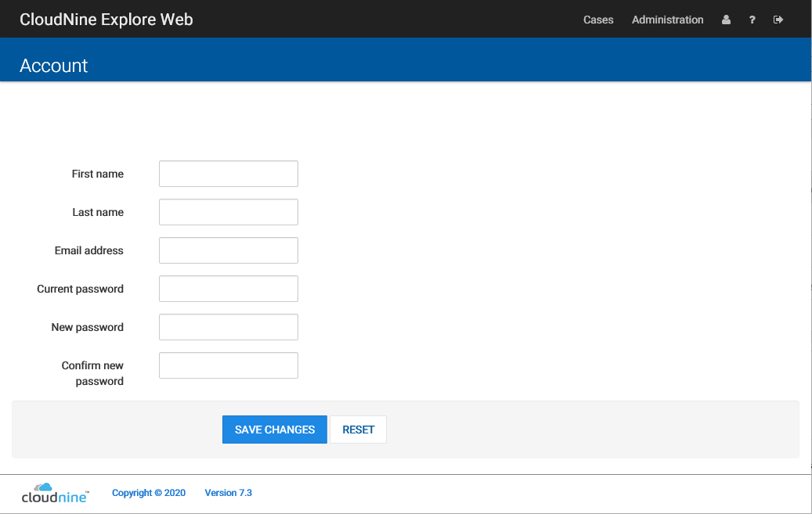Focus the Confirm new password field
The width and height of the screenshot is (812, 514).
[229, 365]
